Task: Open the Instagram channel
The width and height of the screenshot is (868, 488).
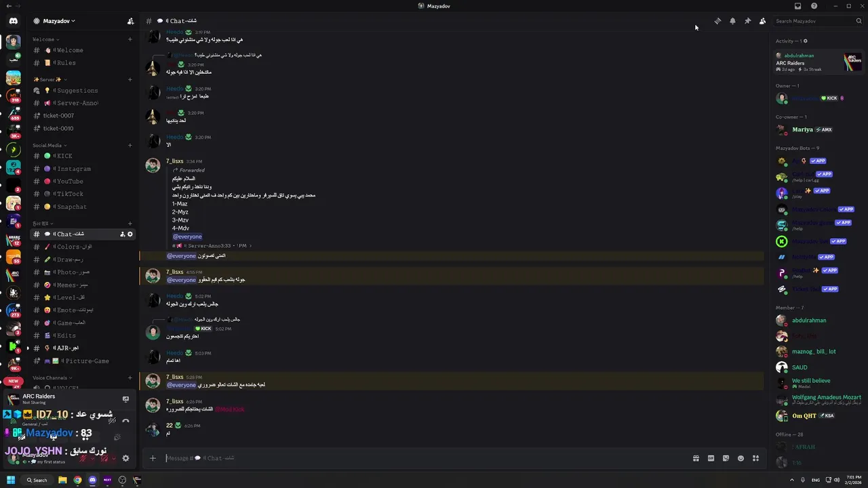Action: click(73, 169)
